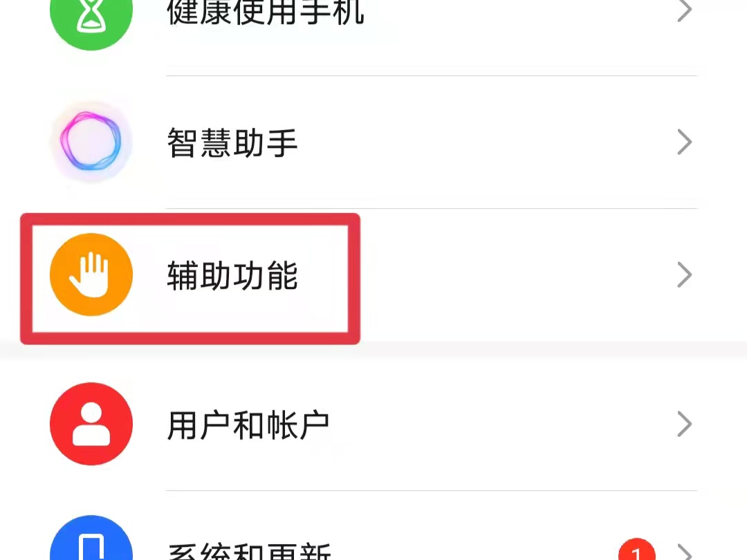Tap the blue phone 系统和更新 icon
The height and width of the screenshot is (560, 747).
[x=91, y=538]
